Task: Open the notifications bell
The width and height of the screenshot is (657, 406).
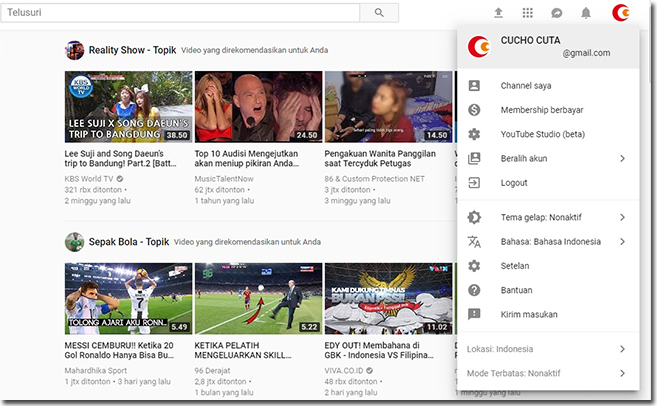Action: (586, 13)
